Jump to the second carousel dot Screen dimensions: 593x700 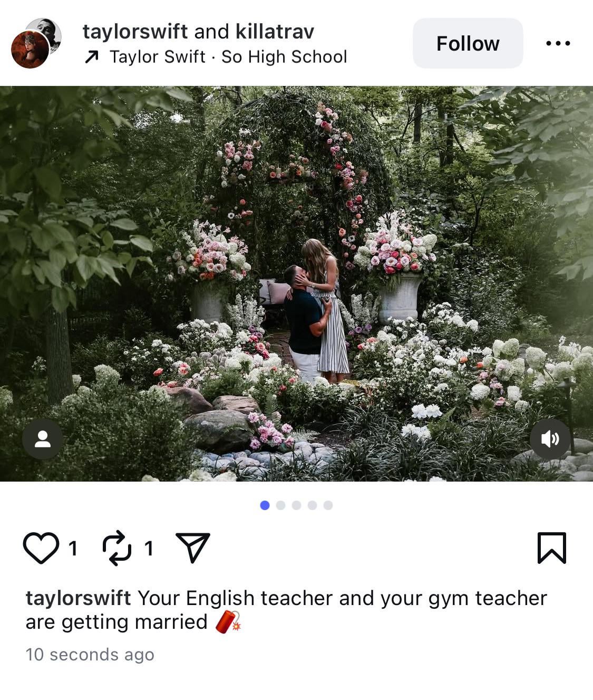280,505
